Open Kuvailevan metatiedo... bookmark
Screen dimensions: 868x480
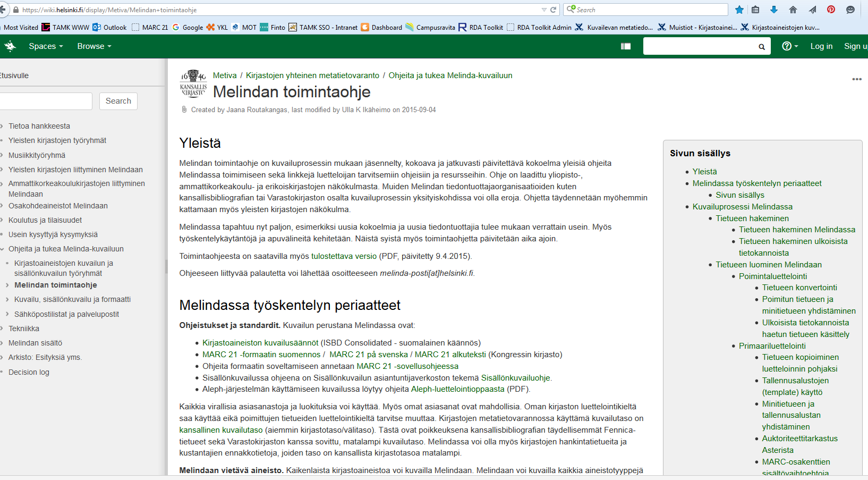pyautogui.click(x=614, y=27)
